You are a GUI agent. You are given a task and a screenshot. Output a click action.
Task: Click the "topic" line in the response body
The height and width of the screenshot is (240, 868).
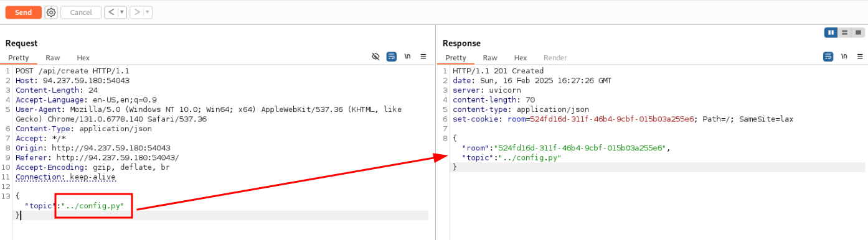point(511,158)
